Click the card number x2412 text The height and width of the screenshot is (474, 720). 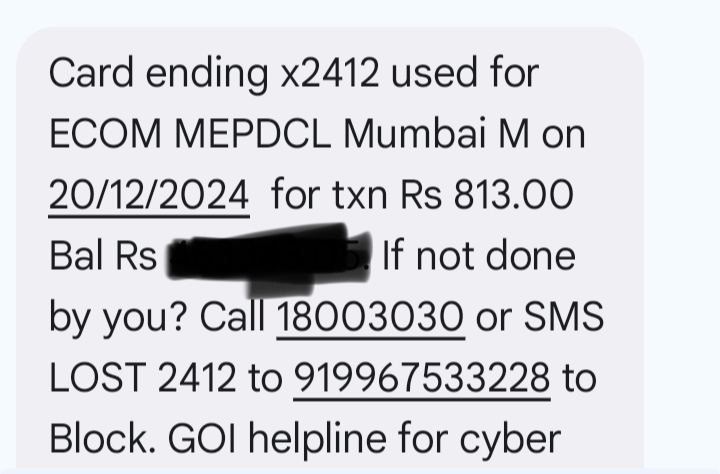(330, 73)
